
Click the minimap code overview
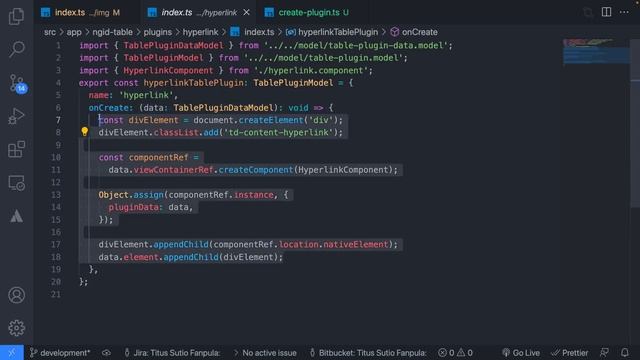click(596, 52)
